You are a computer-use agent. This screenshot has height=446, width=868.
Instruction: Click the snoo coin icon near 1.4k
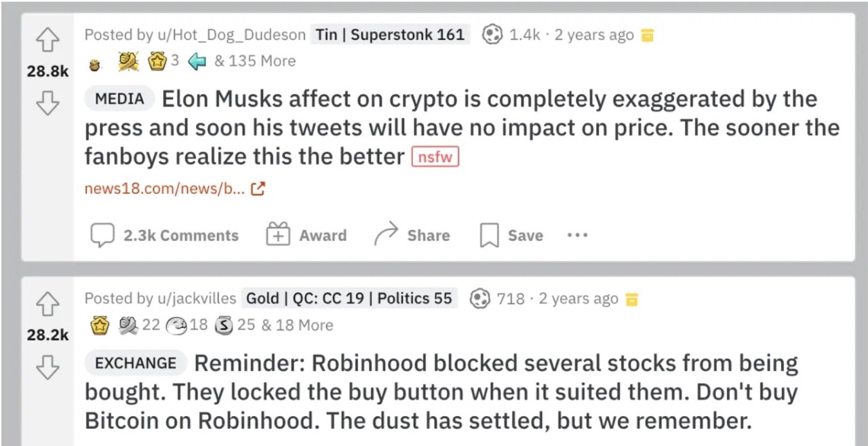[492, 35]
